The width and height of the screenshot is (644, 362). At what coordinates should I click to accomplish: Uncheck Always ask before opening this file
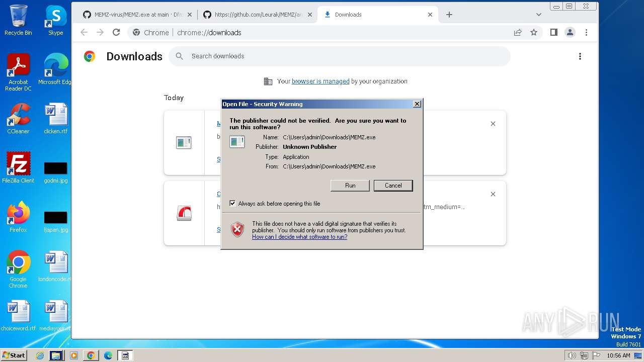click(x=232, y=204)
